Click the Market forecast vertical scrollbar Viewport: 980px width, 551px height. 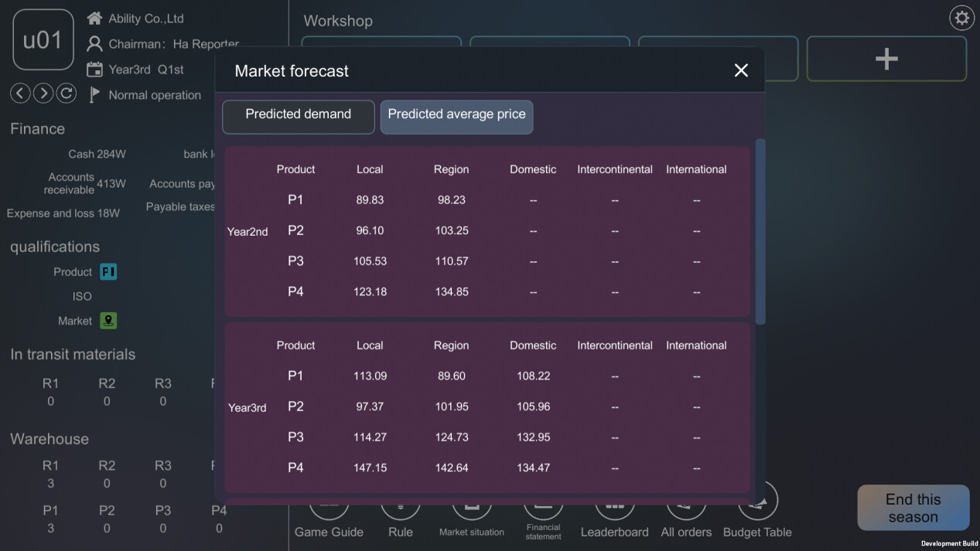(760, 232)
